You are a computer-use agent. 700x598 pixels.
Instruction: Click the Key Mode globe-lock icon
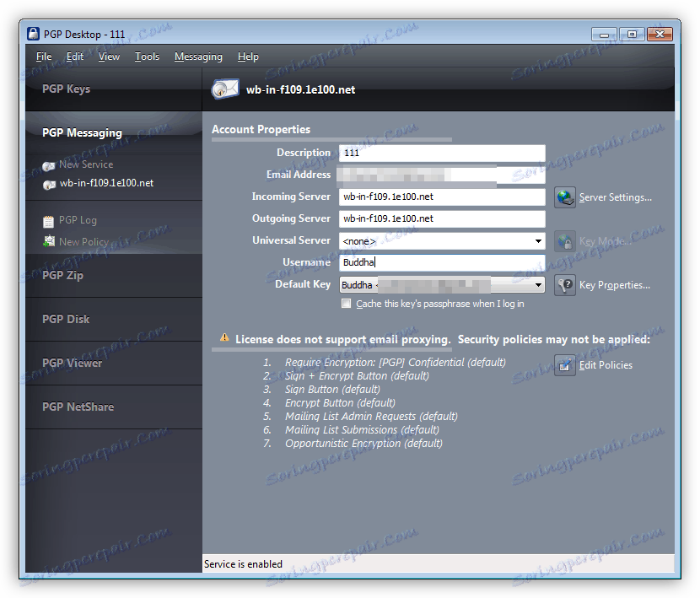(565, 241)
